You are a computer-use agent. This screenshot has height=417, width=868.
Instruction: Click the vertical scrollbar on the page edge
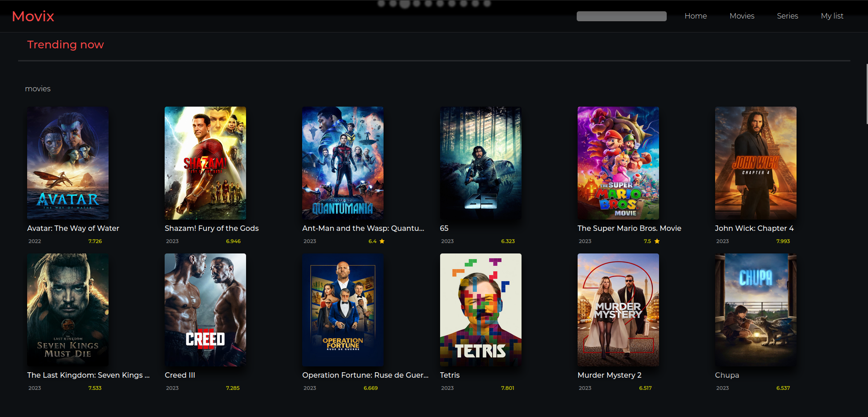click(867, 94)
